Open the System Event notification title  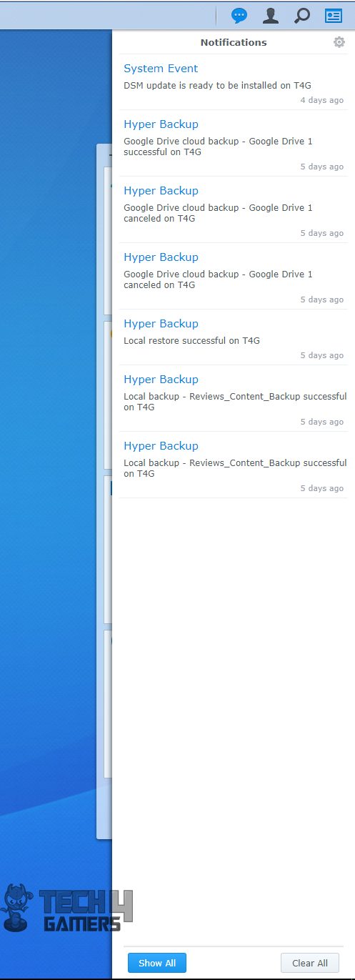[161, 69]
